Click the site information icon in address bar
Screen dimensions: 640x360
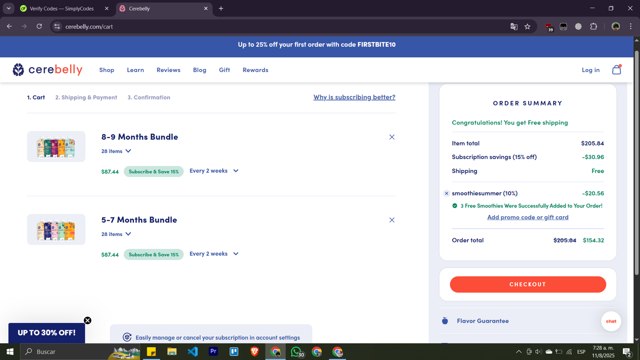coord(57,27)
